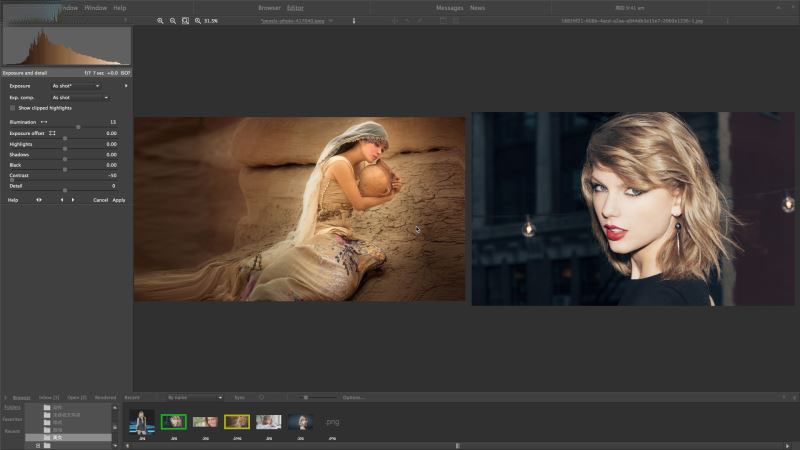This screenshot has width=800, height=450.
Task: Open the Exposure 'As shot*' dropdown
Action: [76, 86]
